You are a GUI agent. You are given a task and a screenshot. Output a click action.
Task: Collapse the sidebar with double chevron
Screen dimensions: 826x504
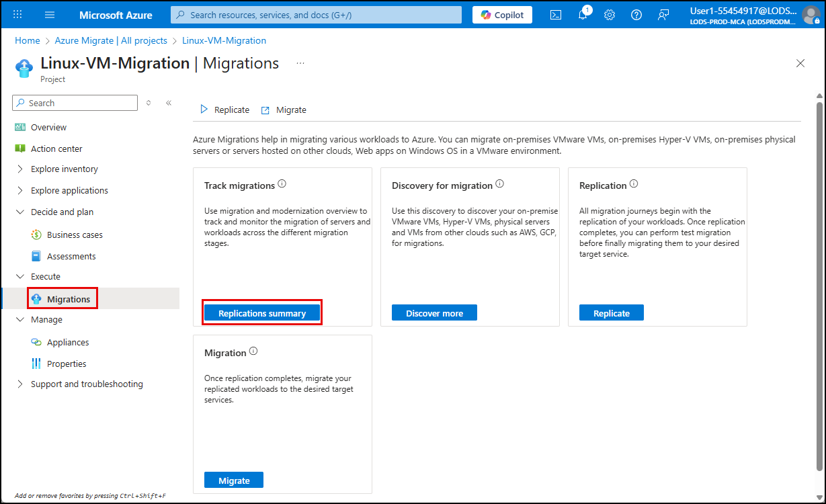tap(169, 103)
